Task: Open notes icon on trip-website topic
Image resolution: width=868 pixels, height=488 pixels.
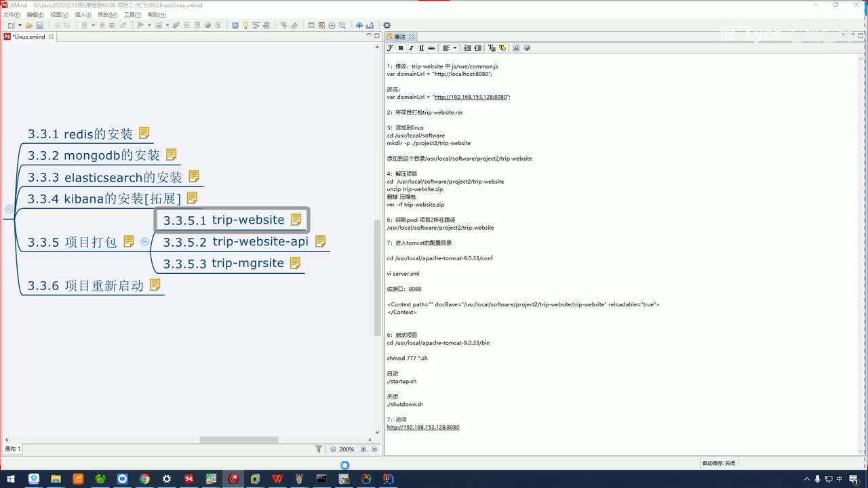Action: point(296,220)
